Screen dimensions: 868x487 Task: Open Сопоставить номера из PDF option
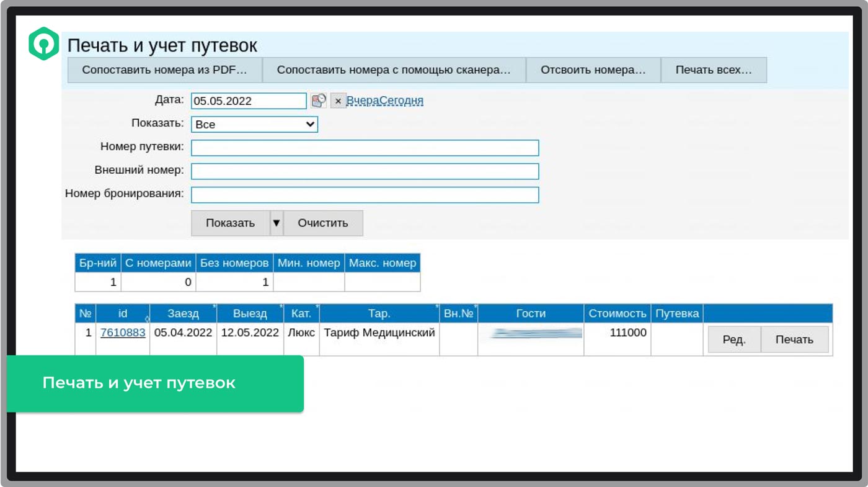coord(165,69)
